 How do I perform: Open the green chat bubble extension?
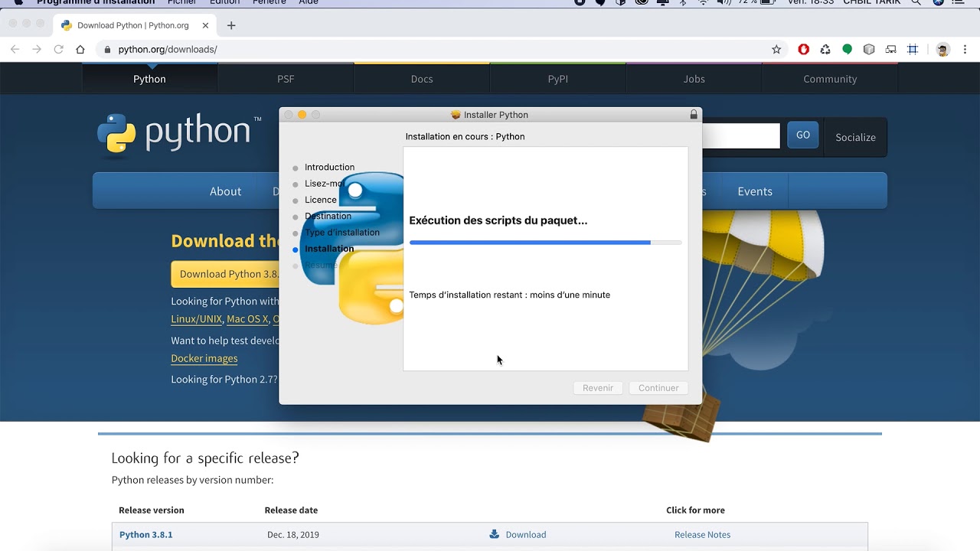pos(847,49)
